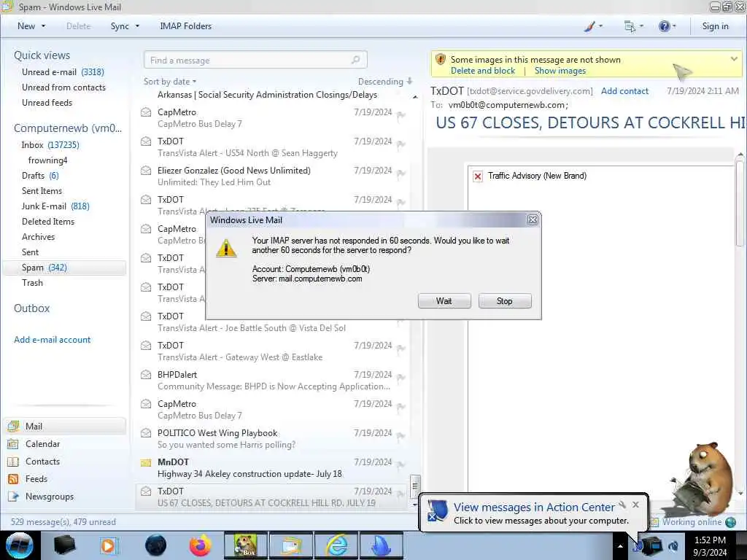Click envelope icon of MnDOT message
The width and height of the screenshot is (747, 560).
tap(146, 462)
